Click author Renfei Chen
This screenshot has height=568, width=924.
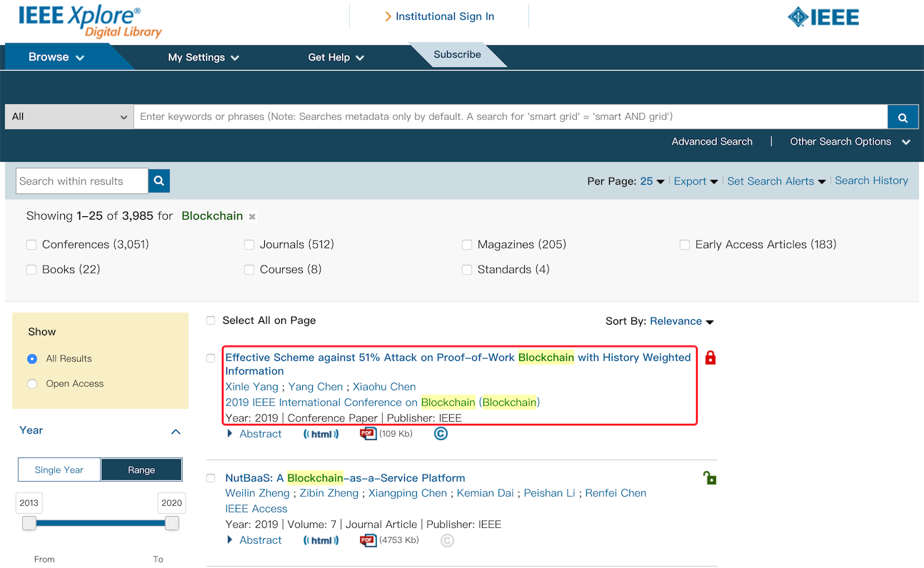coord(616,493)
